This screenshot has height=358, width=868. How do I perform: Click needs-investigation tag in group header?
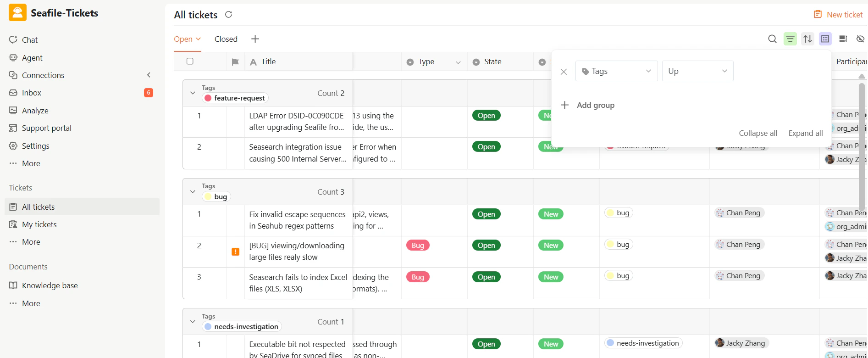(242, 326)
